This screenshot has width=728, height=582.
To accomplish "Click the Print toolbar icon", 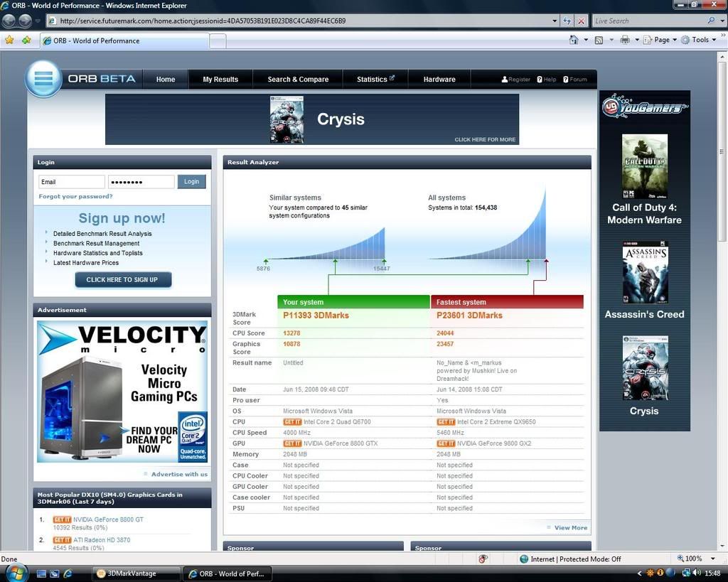I will click(625, 40).
